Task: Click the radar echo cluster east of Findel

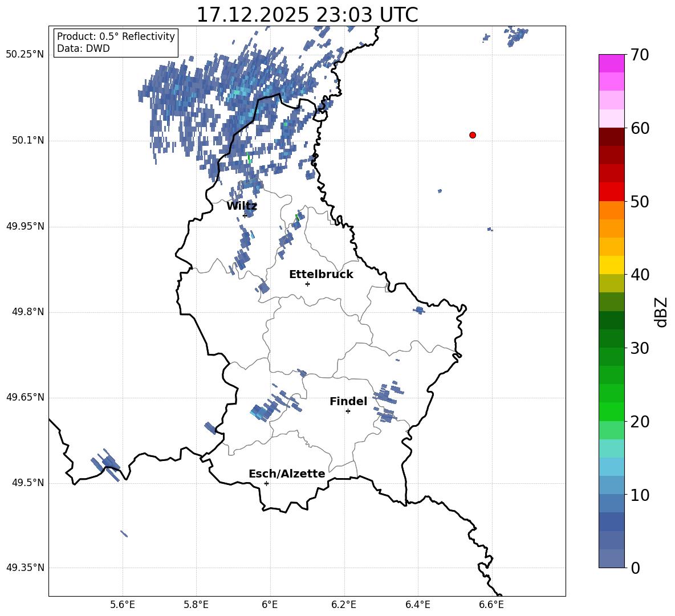Action: coord(387,402)
